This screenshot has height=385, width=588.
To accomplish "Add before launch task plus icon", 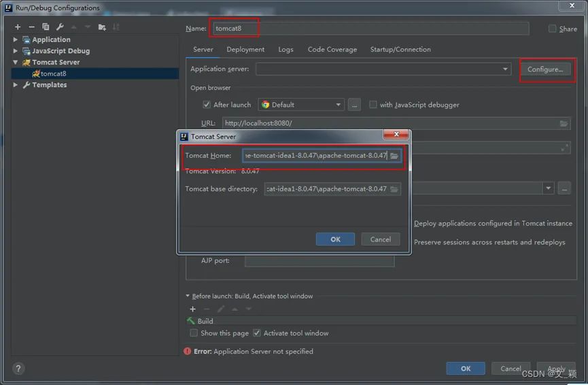I will tap(193, 309).
